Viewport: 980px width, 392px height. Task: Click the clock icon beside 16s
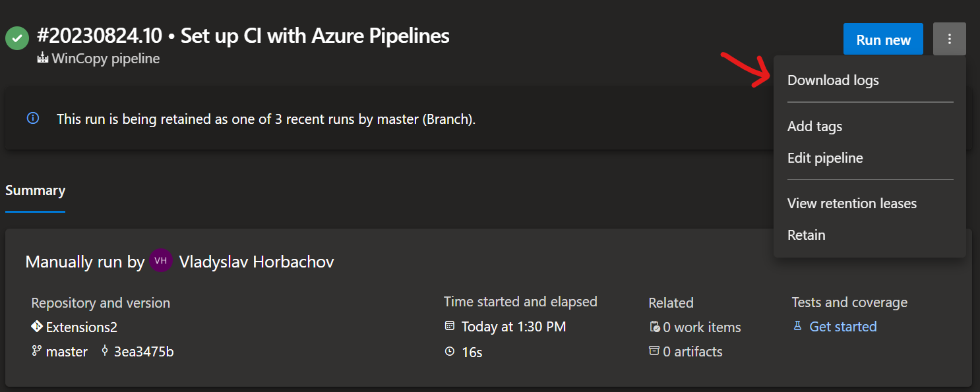pos(450,351)
